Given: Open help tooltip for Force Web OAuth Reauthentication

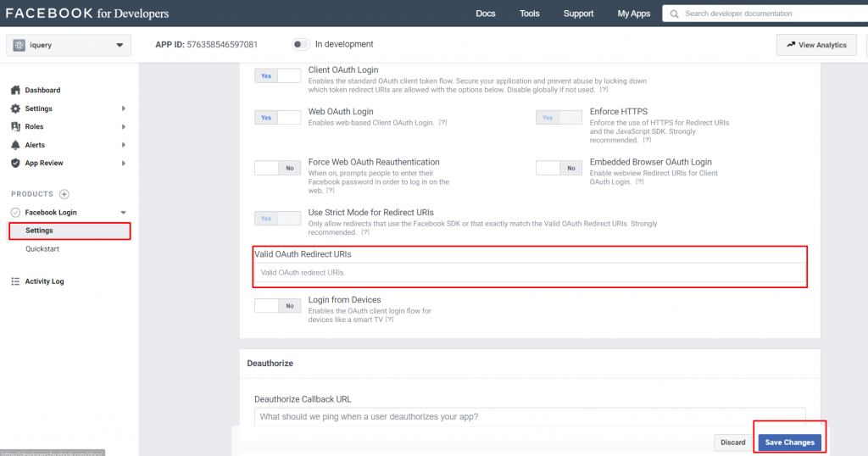Looking at the screenshot, I should (x=331, y=191).
